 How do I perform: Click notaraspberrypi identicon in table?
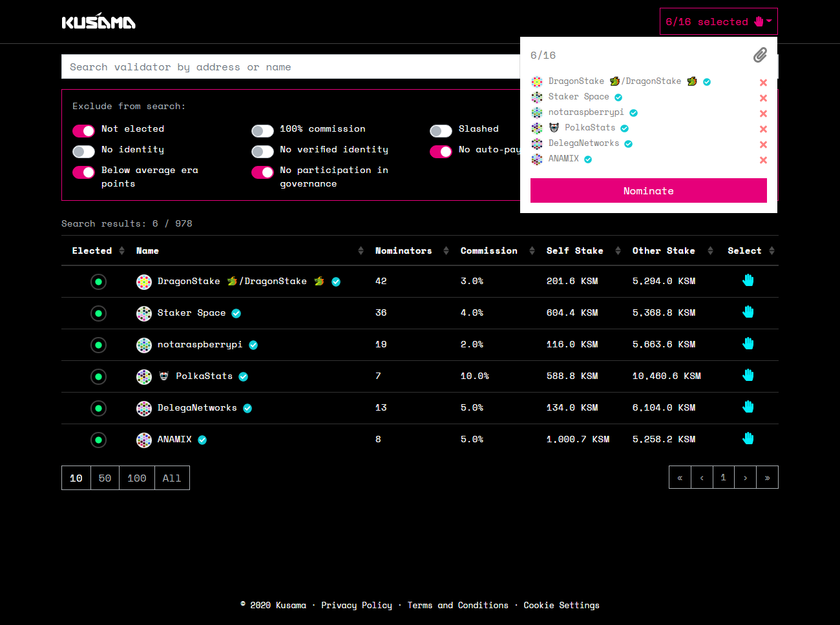pos(144,345)
